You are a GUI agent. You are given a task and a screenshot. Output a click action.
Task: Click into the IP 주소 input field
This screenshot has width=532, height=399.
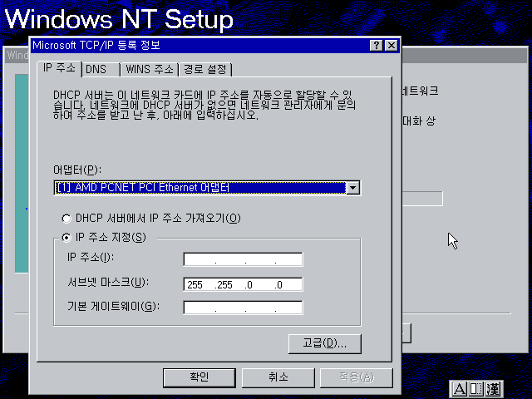click(243, 259)
